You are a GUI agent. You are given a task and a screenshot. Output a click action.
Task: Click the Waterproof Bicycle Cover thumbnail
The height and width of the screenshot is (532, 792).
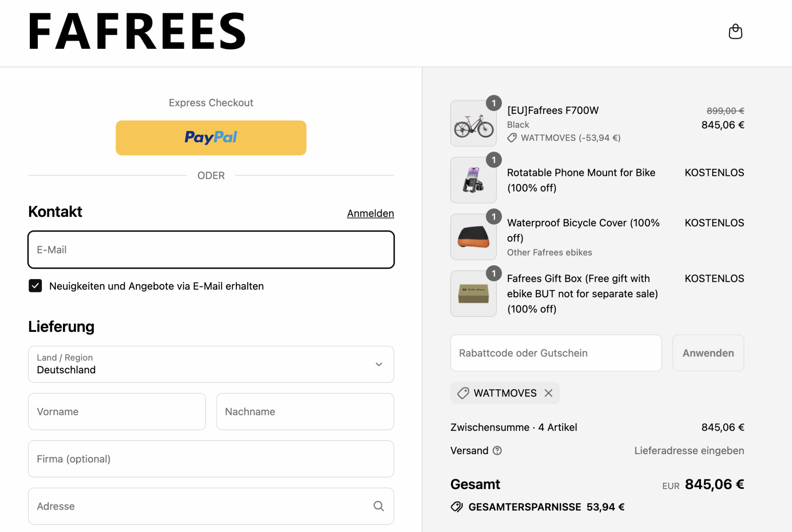pyautogui.click(x=473, y=237)
